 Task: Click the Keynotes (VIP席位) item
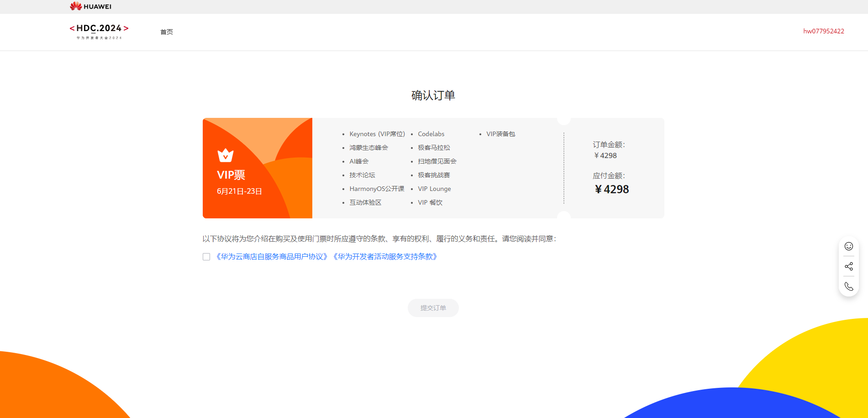tap(377, 134)
